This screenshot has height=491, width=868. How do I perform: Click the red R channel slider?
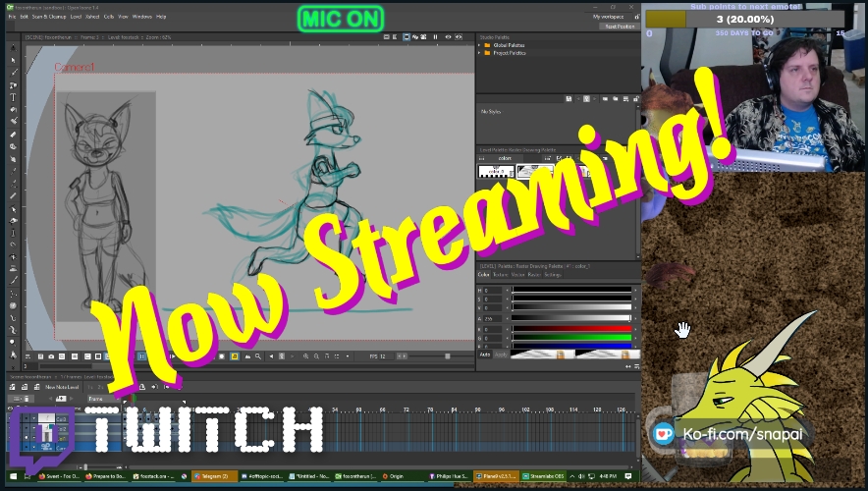571,329
